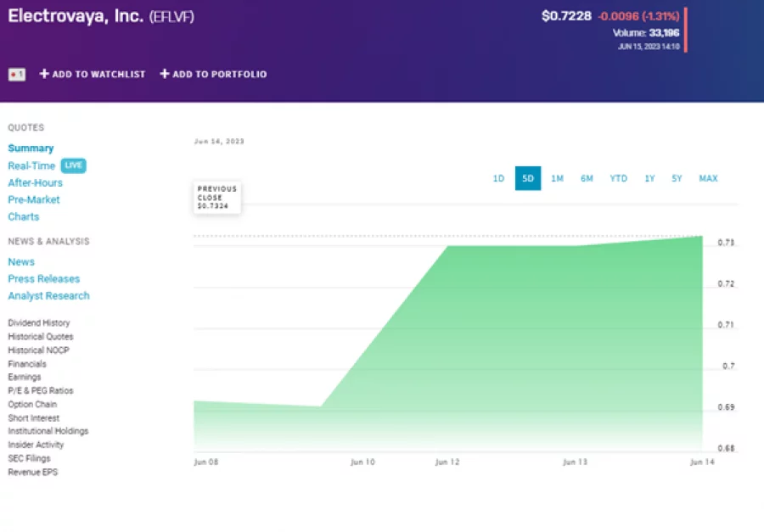Select the 5D chart range tab
The image size is (764, 532).
point(528,178)
